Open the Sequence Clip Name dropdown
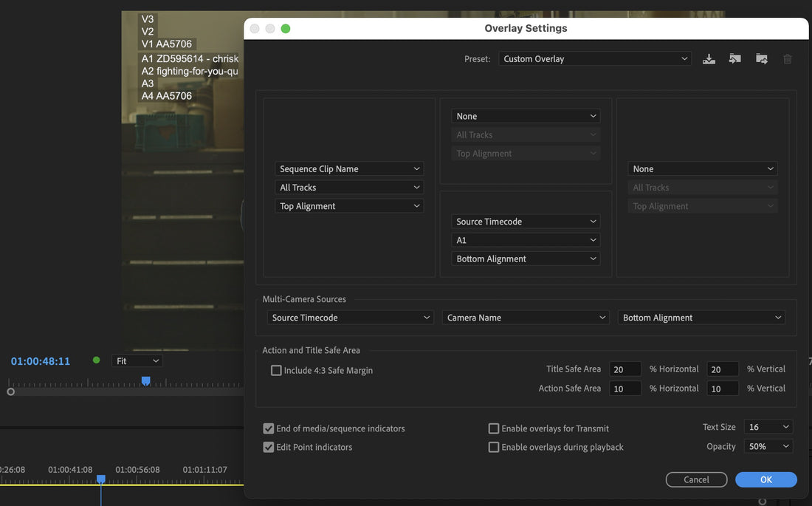The height and width of the screenshot is (506, 812). [348, 168]
